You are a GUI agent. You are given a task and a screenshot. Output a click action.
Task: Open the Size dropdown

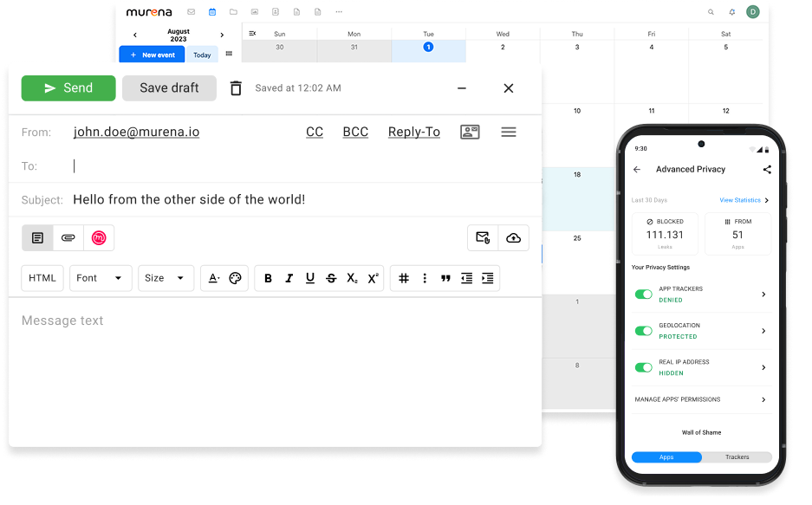(x=166, y=278)
